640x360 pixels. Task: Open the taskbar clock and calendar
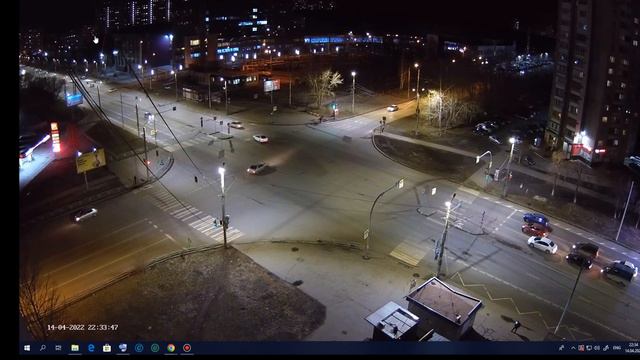[x=633, y=348]
